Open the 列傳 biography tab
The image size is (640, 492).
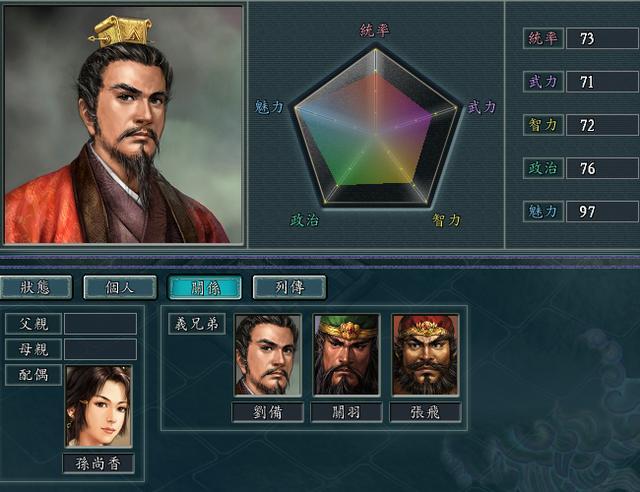289,287
